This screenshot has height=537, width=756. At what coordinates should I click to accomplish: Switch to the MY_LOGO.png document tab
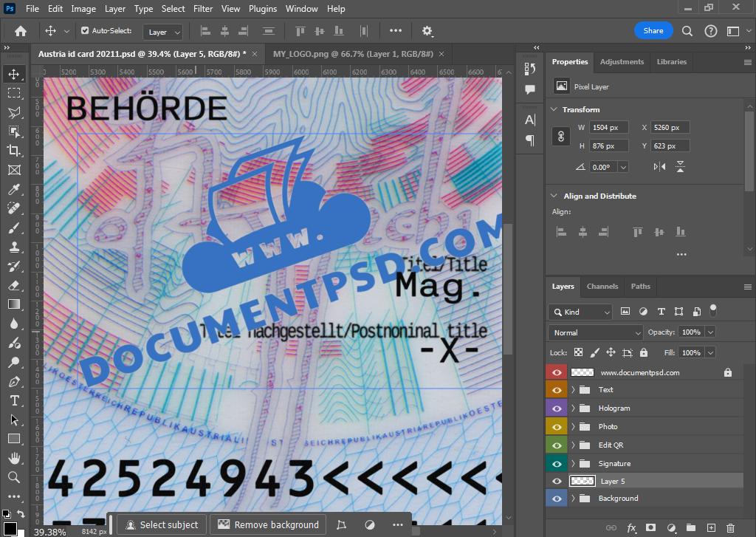(353, 54)
